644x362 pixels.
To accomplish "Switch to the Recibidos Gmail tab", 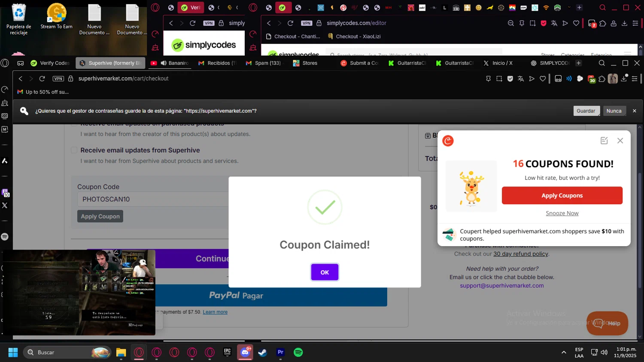I will 218,63.
